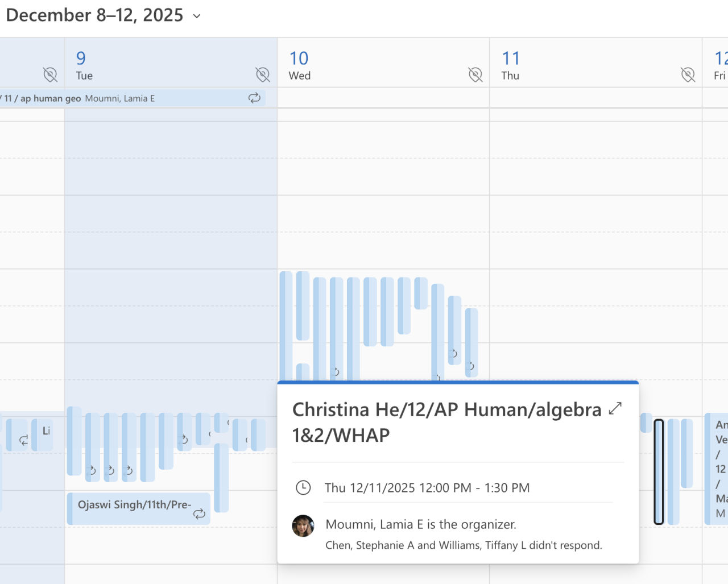Image resolution: width=728 pixels, height=584 pixels.
Task: Toggle the Tuesday 9 privacy eye icon
Action: point(262,74)
